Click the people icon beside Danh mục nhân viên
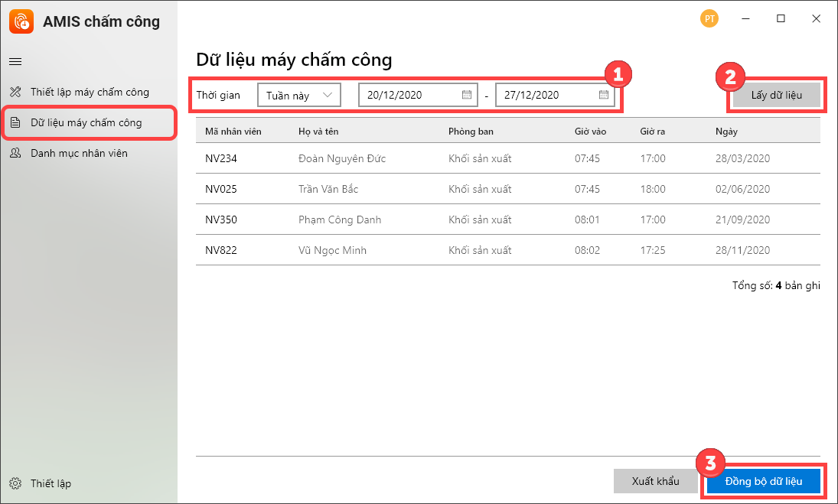The image size is (838, 504). [x=15, y=153]
